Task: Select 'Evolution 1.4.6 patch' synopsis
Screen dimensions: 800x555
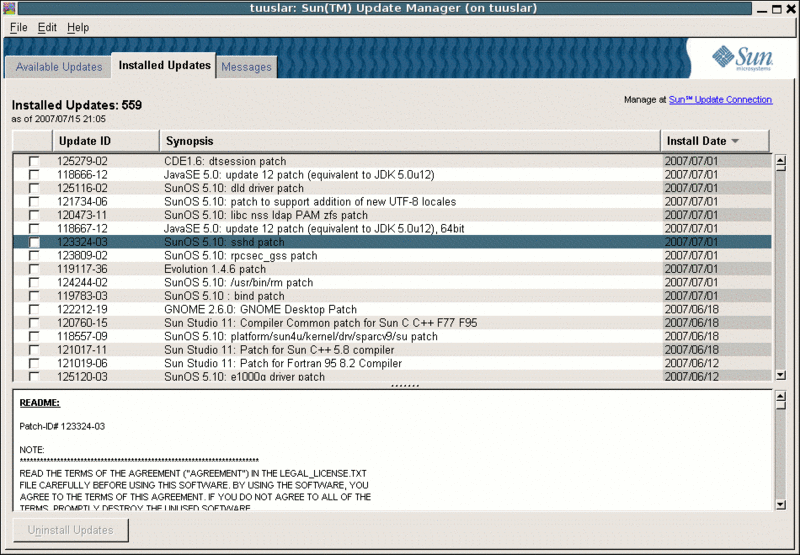Action: tap(215, 269)
